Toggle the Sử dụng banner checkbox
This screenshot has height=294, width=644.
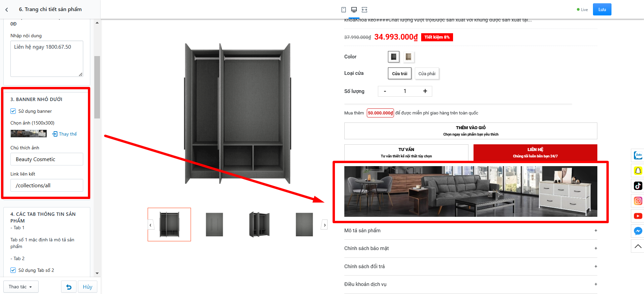pos(13,111)
